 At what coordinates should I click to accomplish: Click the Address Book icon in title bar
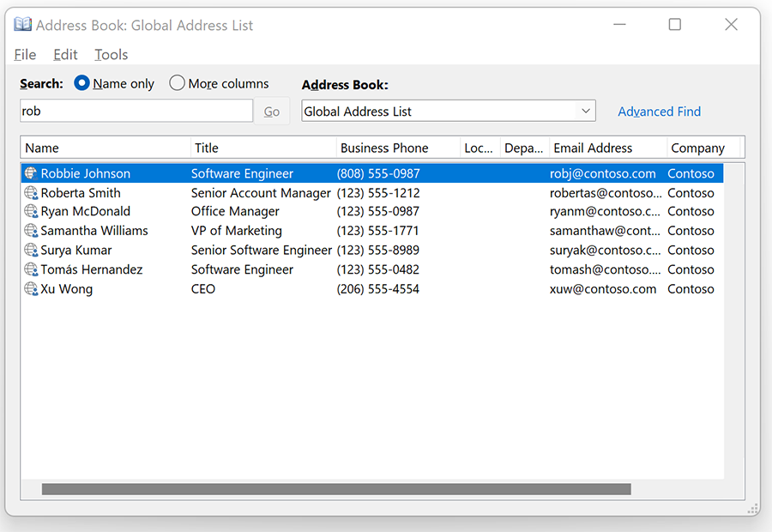22,24
